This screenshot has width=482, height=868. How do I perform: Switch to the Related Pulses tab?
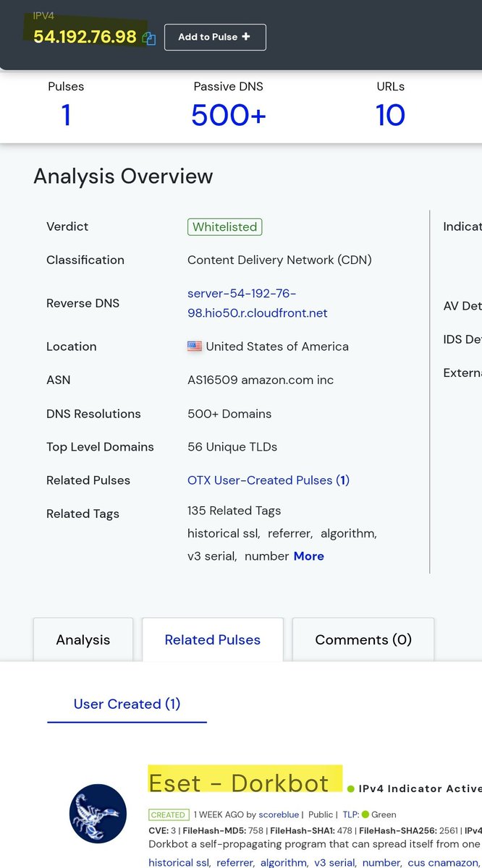coord(212,639)
